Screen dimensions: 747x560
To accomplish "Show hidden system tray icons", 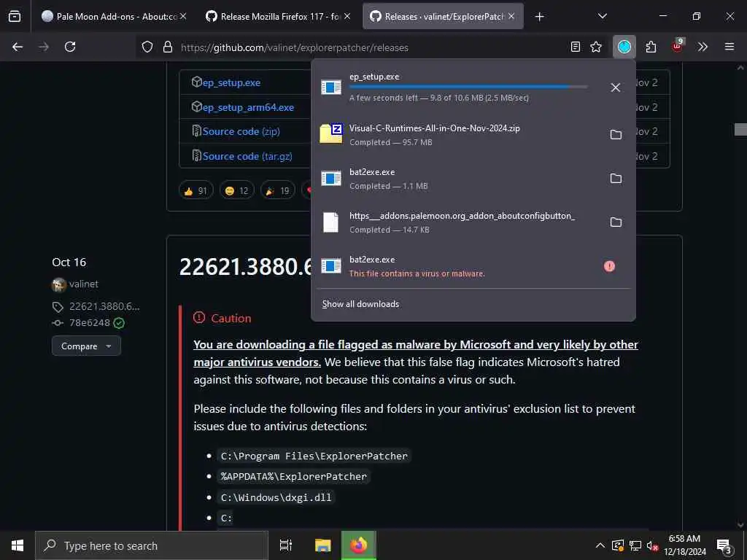I will tap(600, 545).
